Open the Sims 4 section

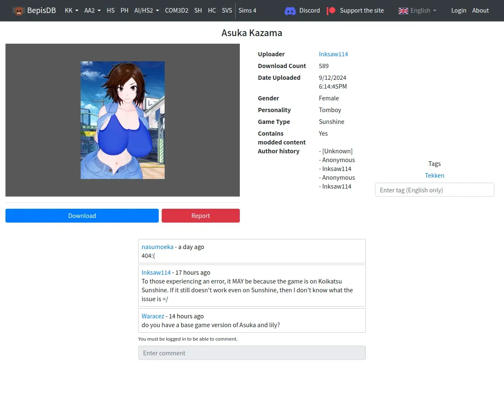click(247, 10)
